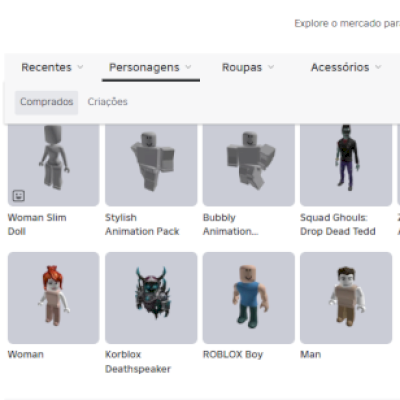
Task: Equip the Man character thumbnail
Action: pyautogui.click(x=346, y=298)
